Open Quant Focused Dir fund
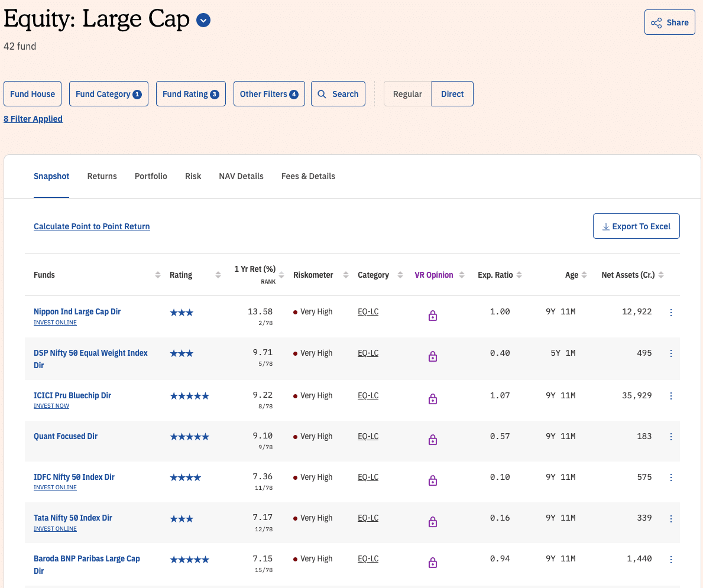 (x=66, y=436)
